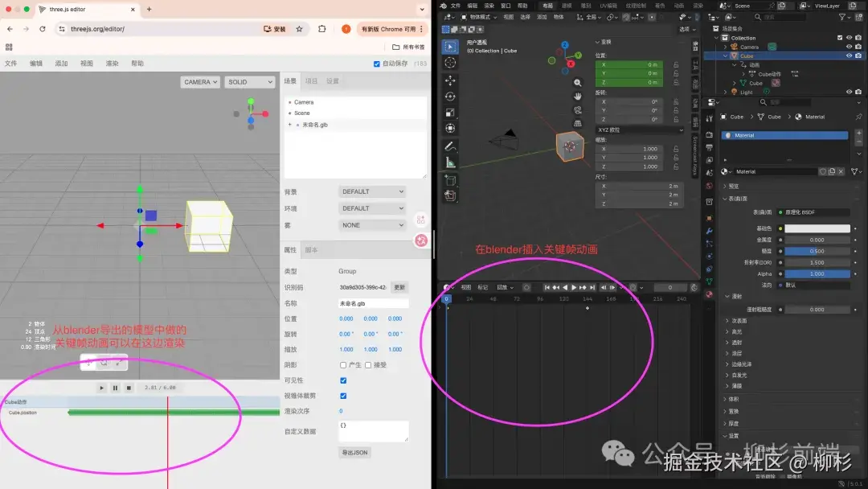Screen dimensions: 868x489
Task: Open the SOLID shading dropdown
Action: [250, 82]
